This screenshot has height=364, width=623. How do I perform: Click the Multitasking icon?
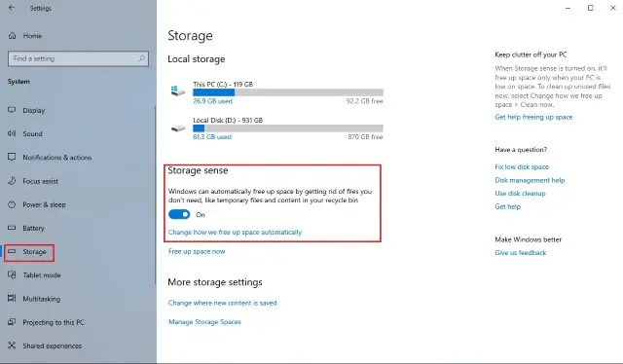pos(12,298)
